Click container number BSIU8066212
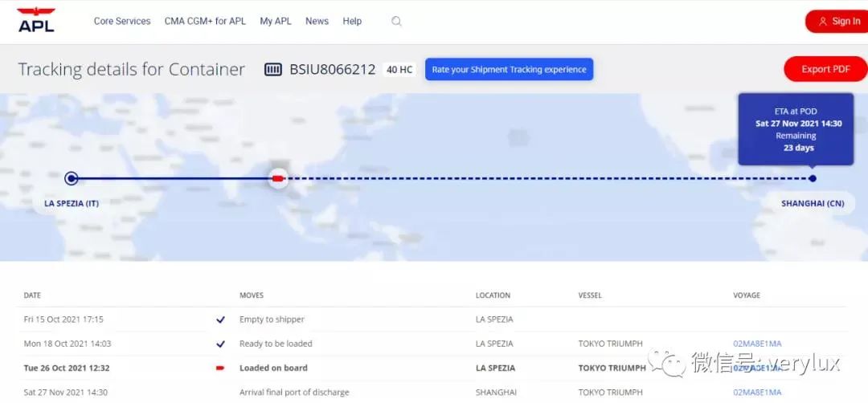 332,70
